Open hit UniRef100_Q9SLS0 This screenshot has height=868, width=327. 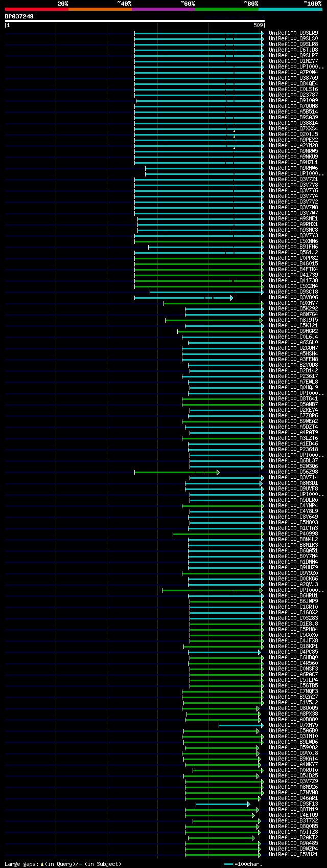click(293, 39)
